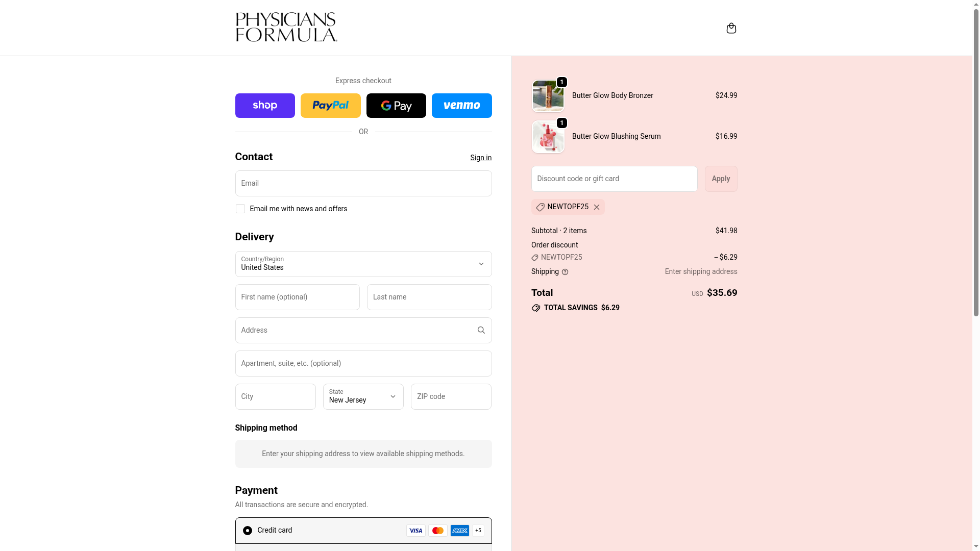Click the Mastercard icon
Image resolution: width=980 pixels, height=551 pixels.
coord(437,531)
